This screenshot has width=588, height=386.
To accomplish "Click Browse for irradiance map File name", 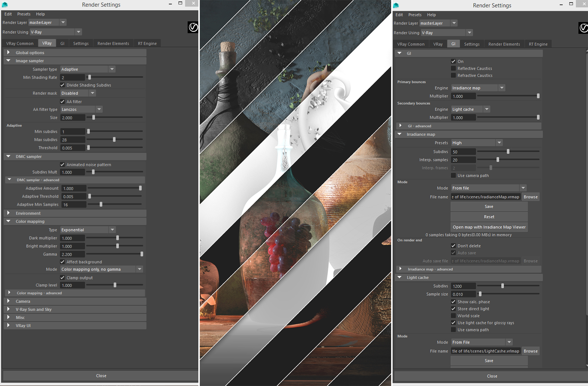I will click(x=531, y=197).
